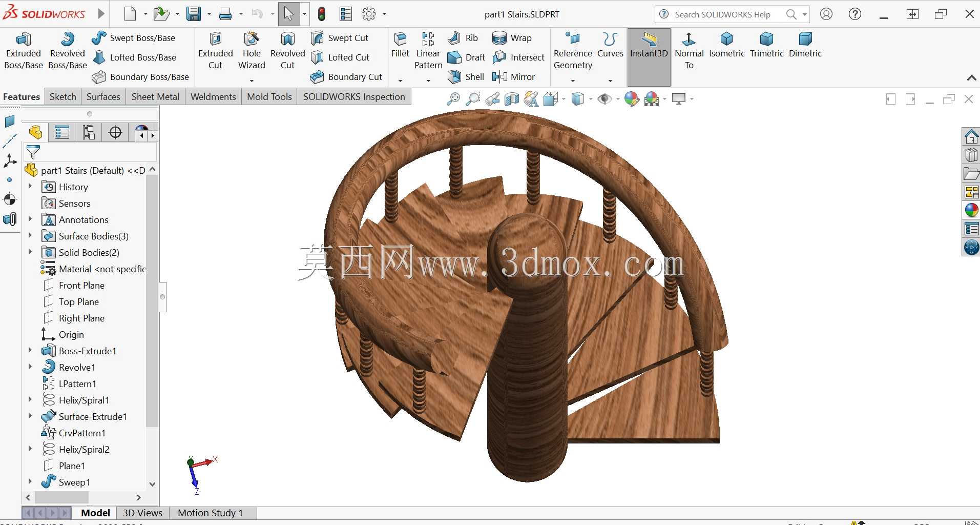This screenshot has width=980, height=525.
Task: Open the Sketch ribbon tab
Action: (x=62, y=97)
